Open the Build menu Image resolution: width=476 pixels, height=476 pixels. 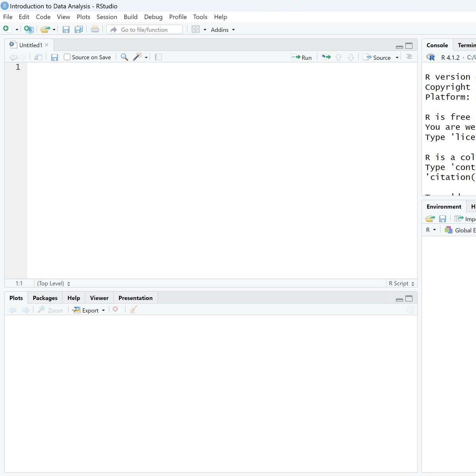pyautogui.click(x=131, y=17)
